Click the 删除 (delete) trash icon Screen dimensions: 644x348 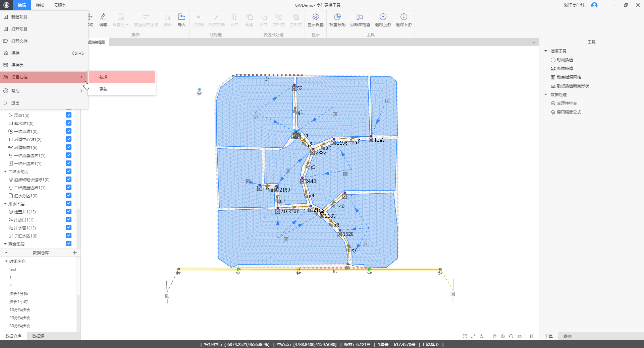(x=167, y=17)
